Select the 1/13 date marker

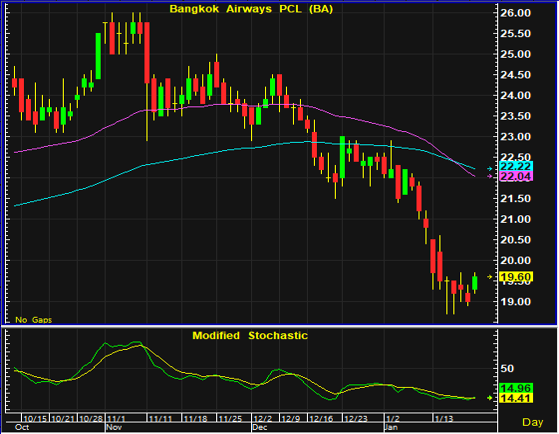(443, 418)
